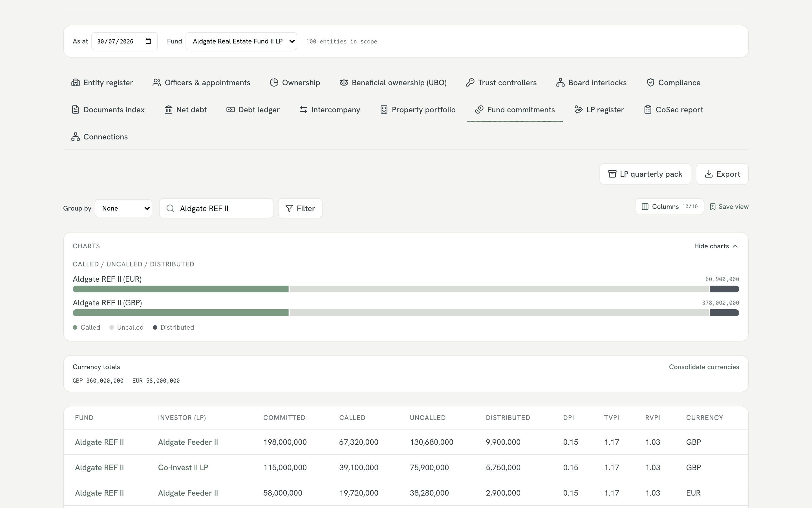
Task: Click the Aldgate REF II (EUR) called bar
Action: click(180, 289)
